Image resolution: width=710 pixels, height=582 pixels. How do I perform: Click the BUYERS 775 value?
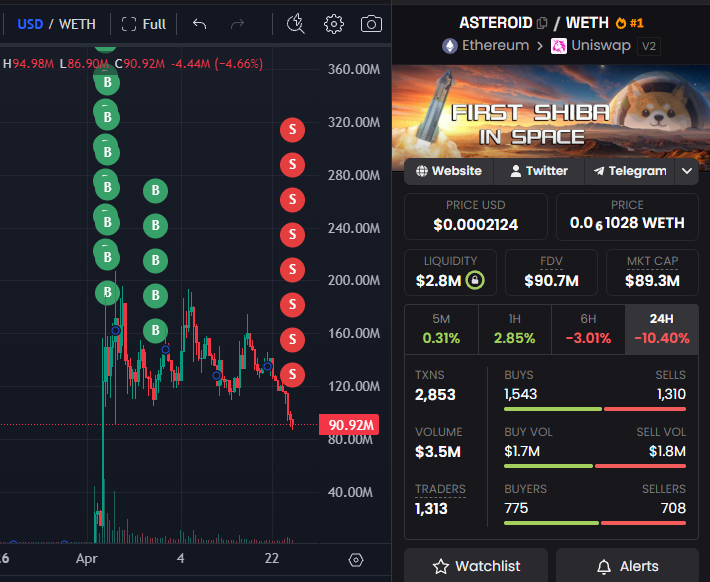[x=516, y=508]
